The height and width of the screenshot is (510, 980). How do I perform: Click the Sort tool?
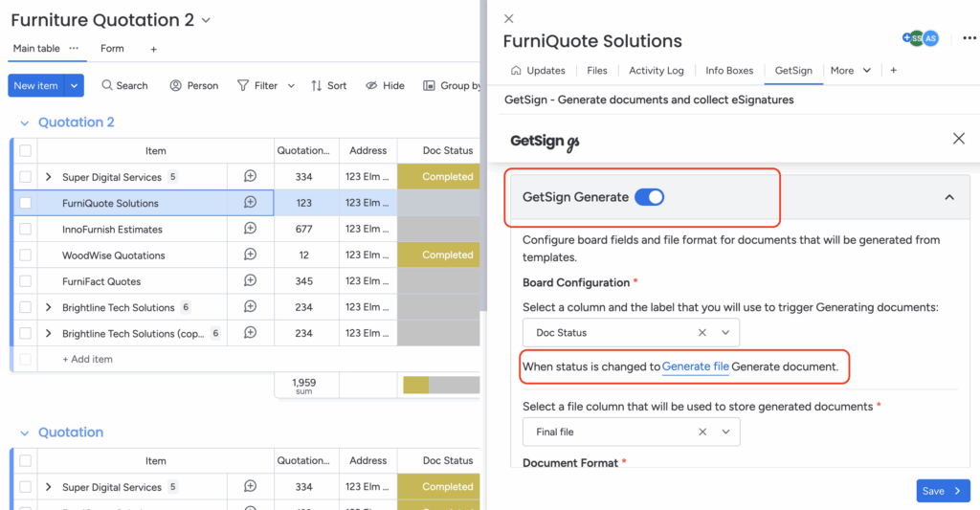point(329,85)
